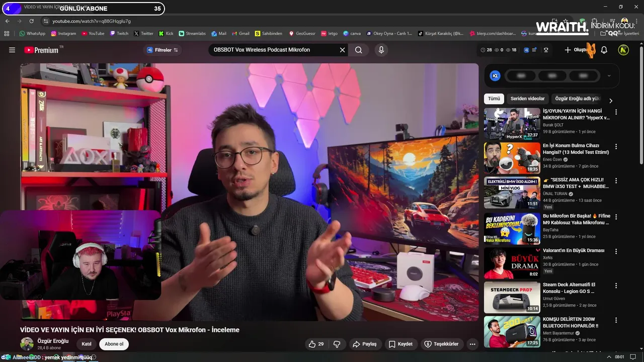Click the page vertical scrollbar

(641, 106)
